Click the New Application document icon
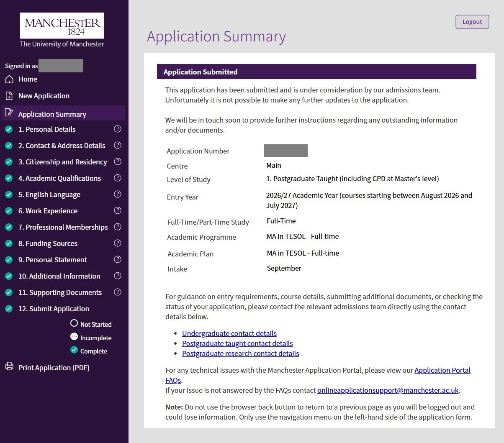This screenshot has width=504, height=443. pos(9,96)
